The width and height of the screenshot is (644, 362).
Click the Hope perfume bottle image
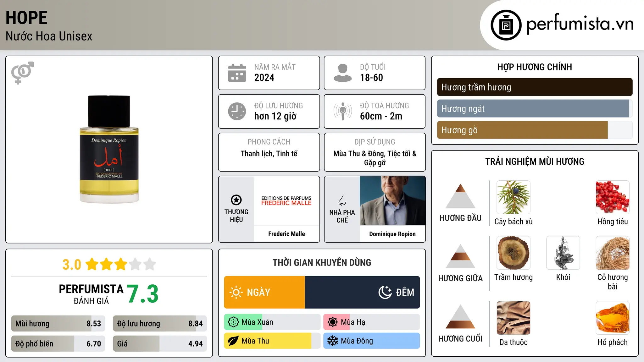click(x=109, y=149)
